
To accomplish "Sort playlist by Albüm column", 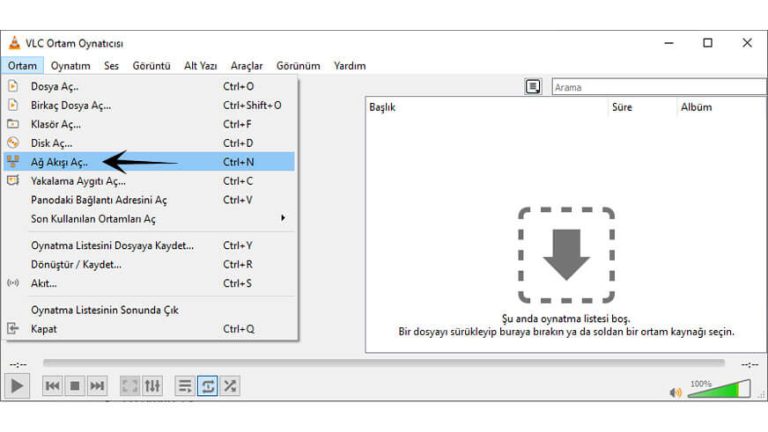I will tap(721, 107).
